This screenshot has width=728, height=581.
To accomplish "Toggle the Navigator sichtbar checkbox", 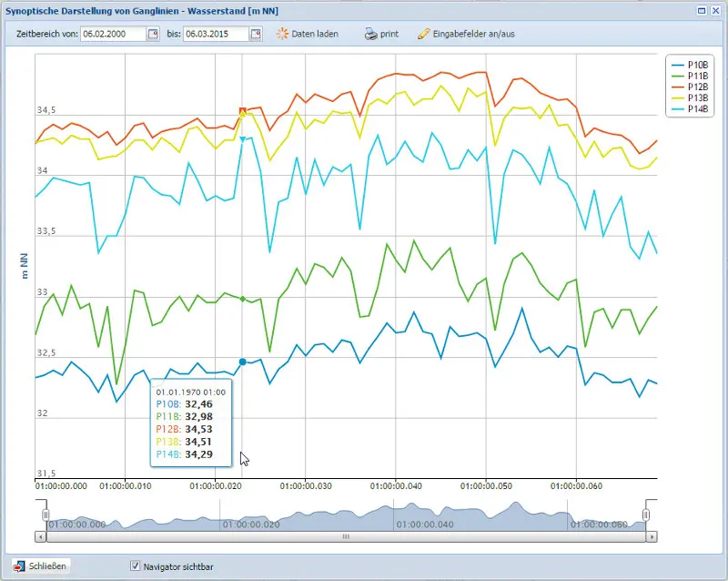I will point(135,566).
